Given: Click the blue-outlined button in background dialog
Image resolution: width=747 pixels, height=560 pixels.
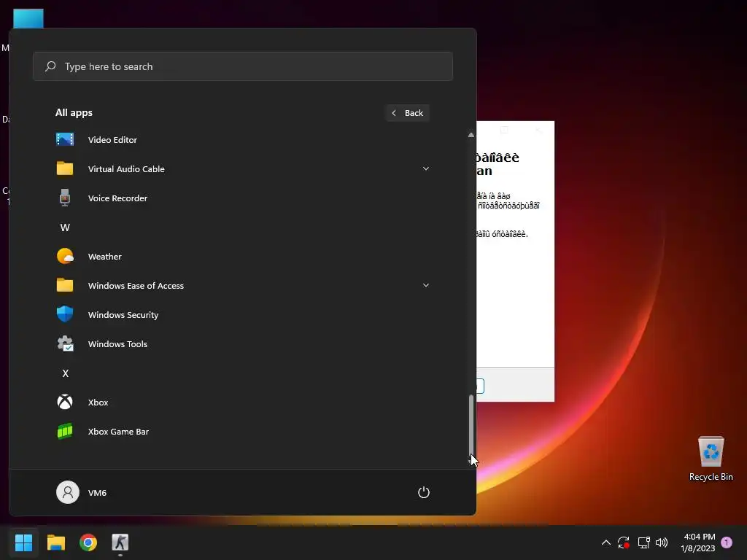Looking at the screenshot, I should pyautogui.click(x=480, y=386).
